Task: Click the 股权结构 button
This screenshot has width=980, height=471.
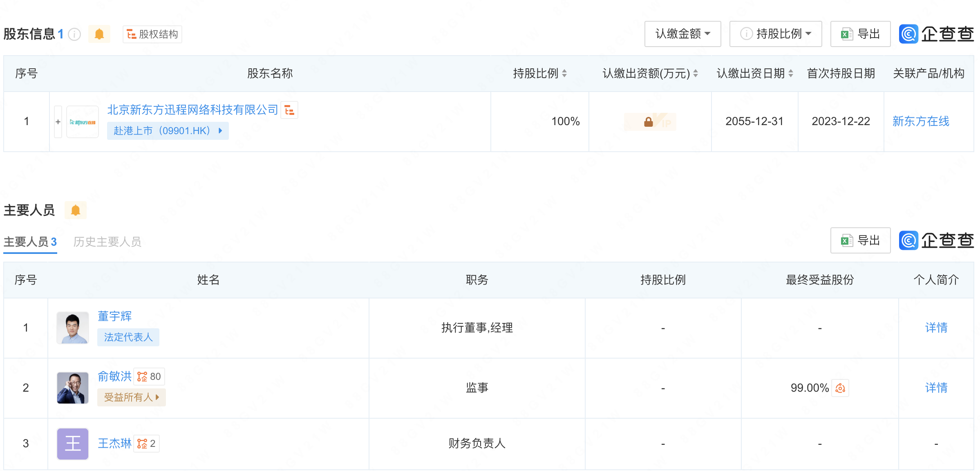Action: [x=152, y=34]
